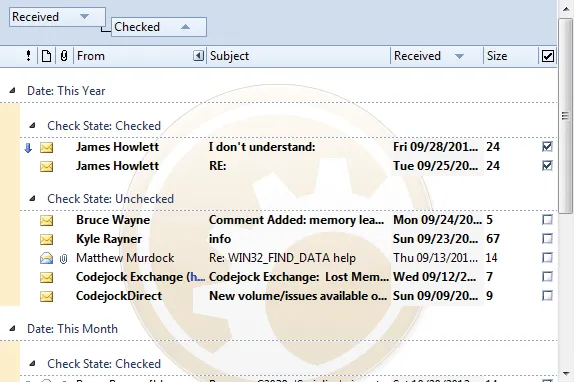Select the 'info' subject text
The image size is (574, 382).
pyautogui.click(x=220, y=239)
